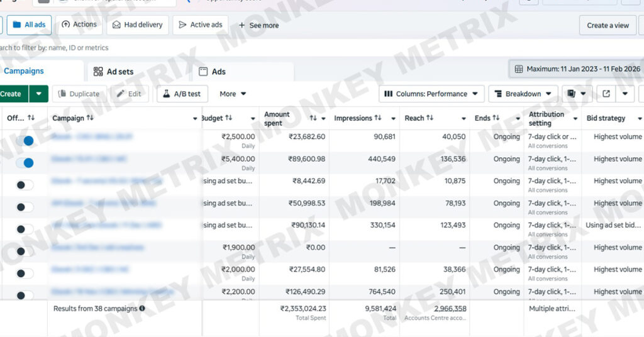Click the search filter input field

pos(126,48)
